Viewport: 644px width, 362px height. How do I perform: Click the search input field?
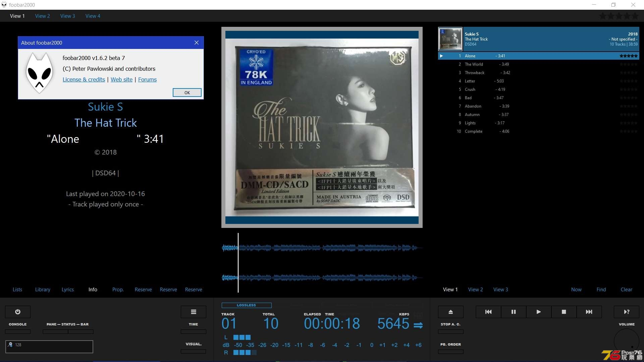coord(49,347)
